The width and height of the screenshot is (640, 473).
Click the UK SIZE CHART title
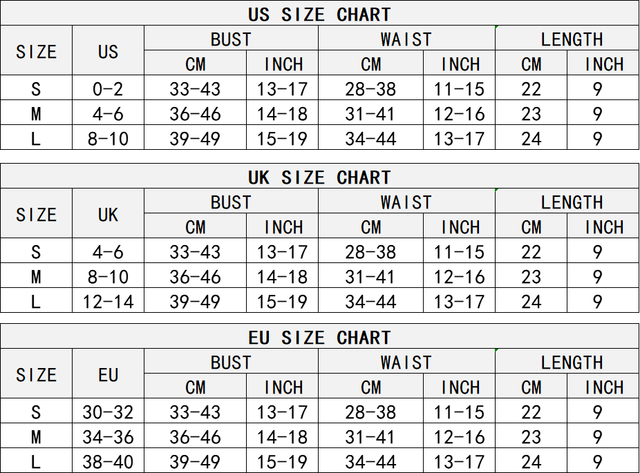coord(320,177)
